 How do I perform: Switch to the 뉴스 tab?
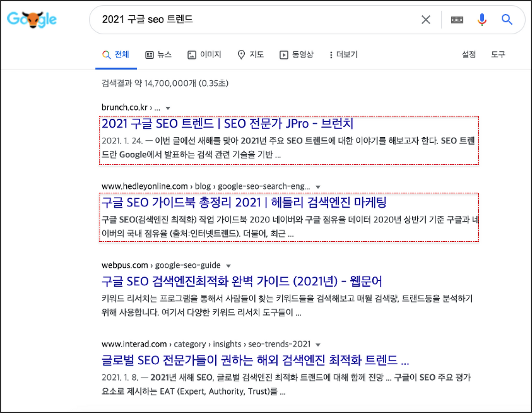(x=158, y=54)
